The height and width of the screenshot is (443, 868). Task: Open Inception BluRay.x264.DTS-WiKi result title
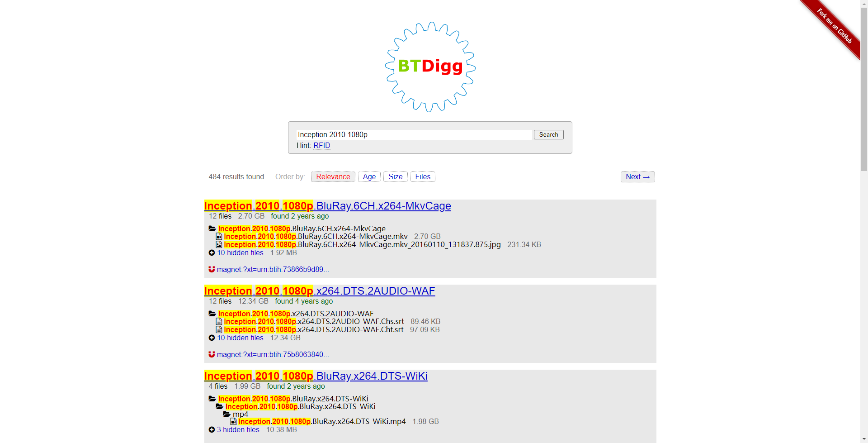pos(316,376)
